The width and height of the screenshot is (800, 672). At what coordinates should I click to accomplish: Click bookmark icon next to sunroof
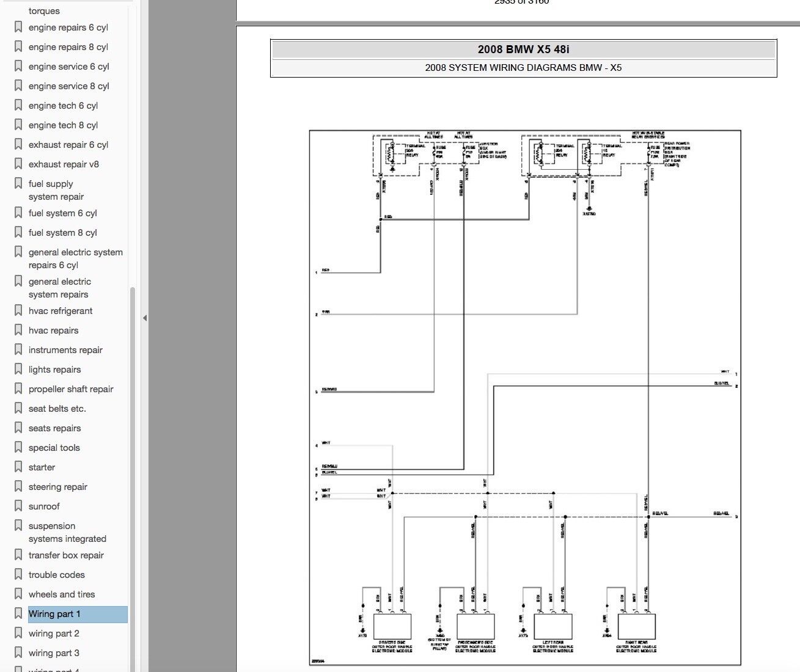(18, 506)
